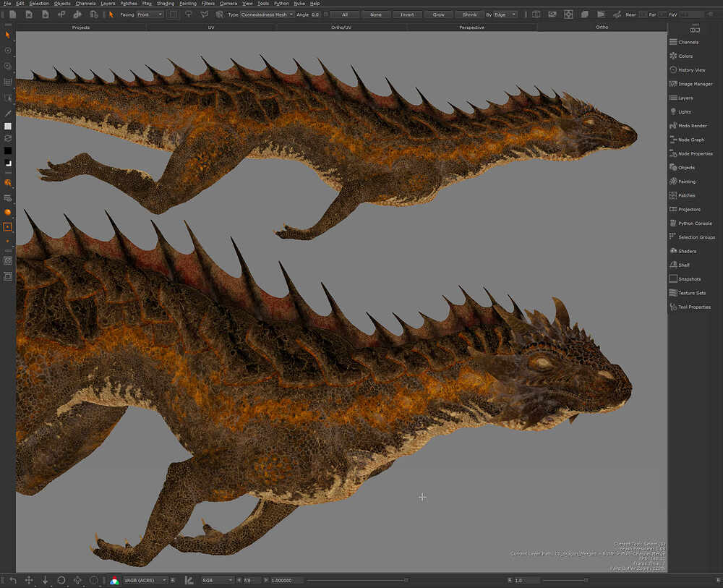
Task: Click the Shrink selection button
Action: point(469,14)
